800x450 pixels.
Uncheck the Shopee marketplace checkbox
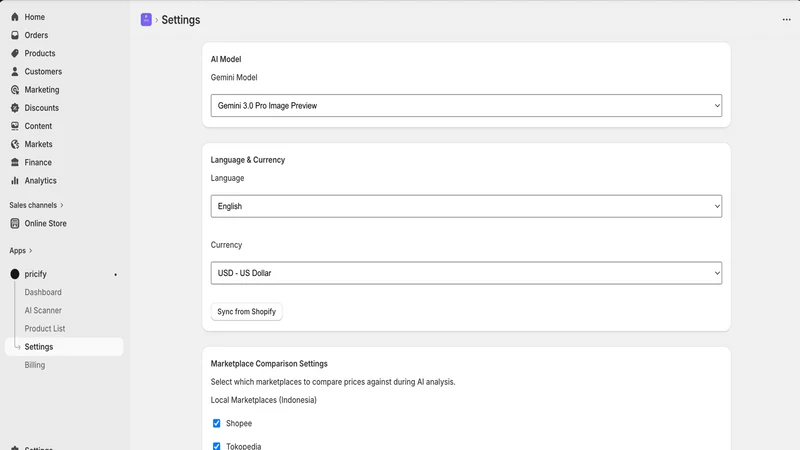tap(216, 423)
